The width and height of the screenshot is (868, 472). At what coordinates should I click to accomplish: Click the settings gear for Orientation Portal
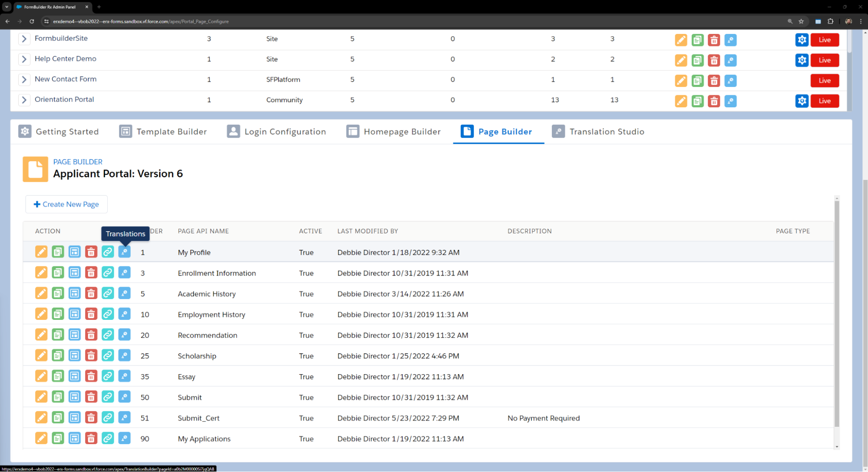point(802,101)
